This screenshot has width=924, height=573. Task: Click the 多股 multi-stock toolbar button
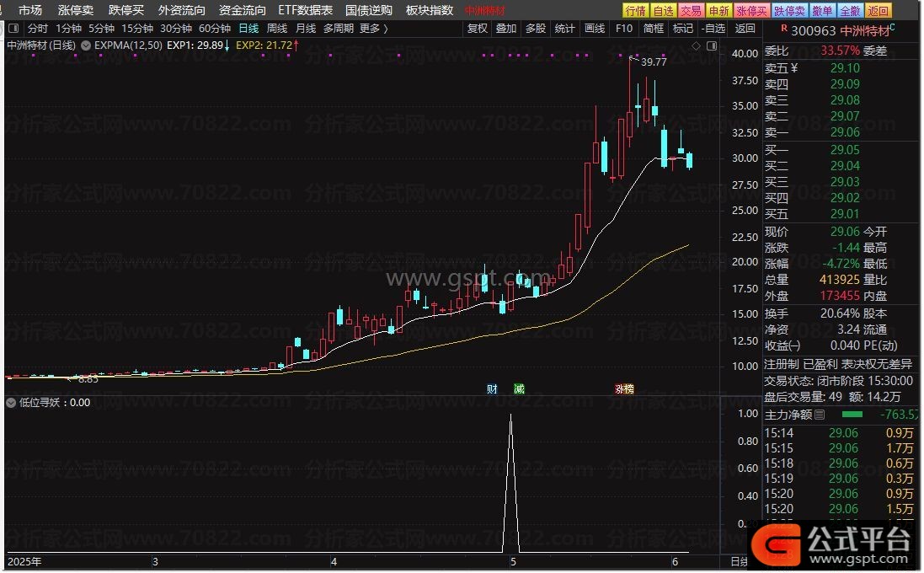click(536, 29)
